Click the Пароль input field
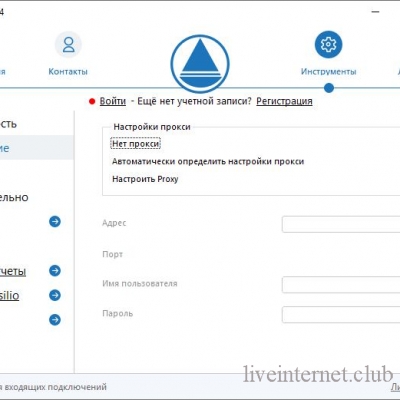This screenshot has width=400, height=400. pos(341,315)
